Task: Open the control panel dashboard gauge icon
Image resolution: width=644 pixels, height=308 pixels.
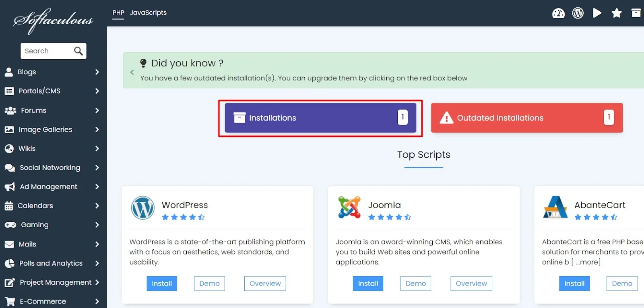Action: pos(558,13)
